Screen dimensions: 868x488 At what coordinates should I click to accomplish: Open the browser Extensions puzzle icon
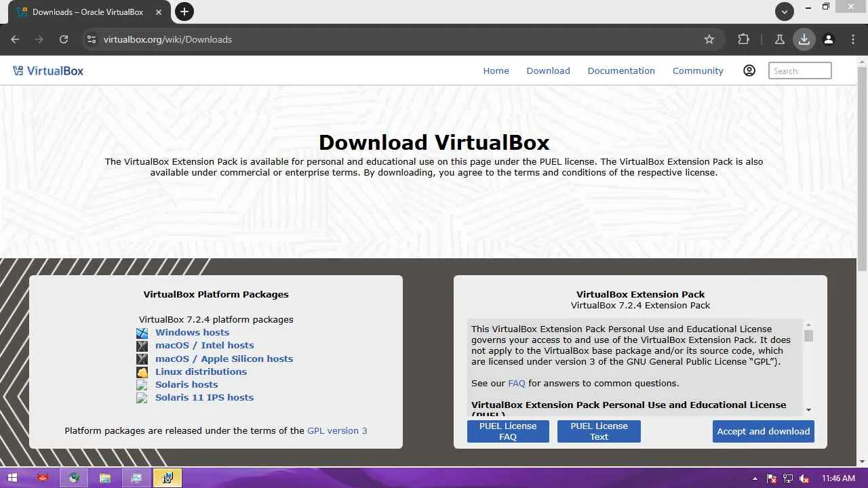(x=744, y=39)
